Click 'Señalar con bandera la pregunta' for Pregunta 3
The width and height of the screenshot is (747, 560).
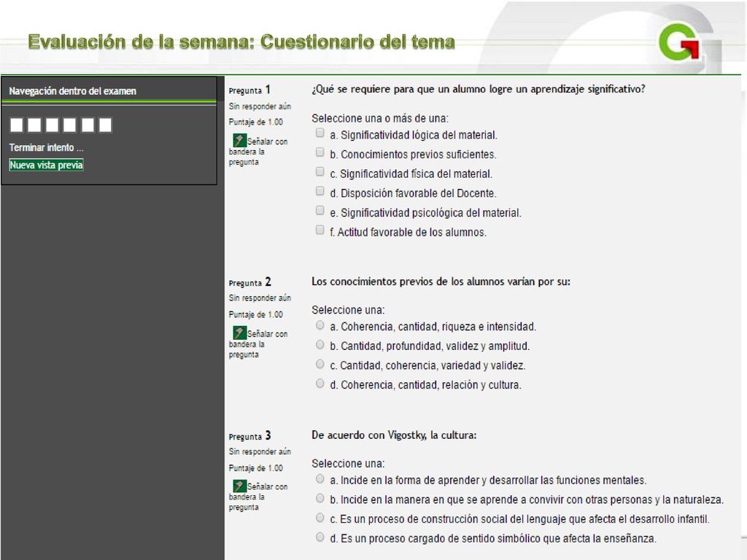pos(260,497)
